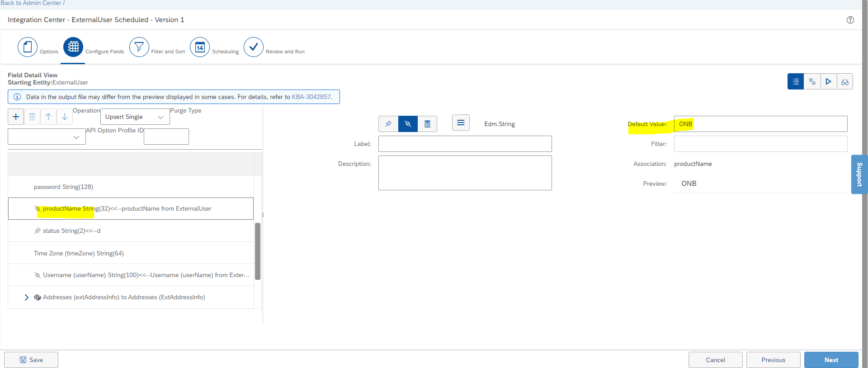Toggle the association link icon

click(x=408, y=123)
